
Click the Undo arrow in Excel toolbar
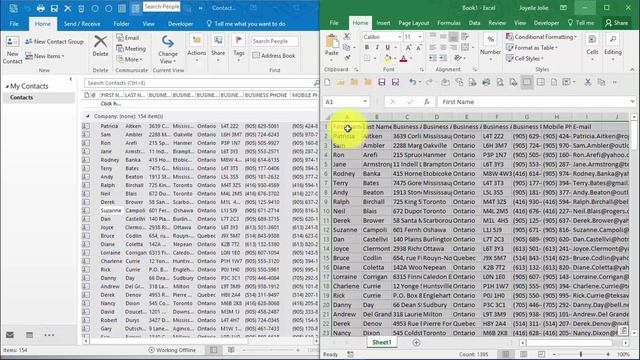pos(412,82)
